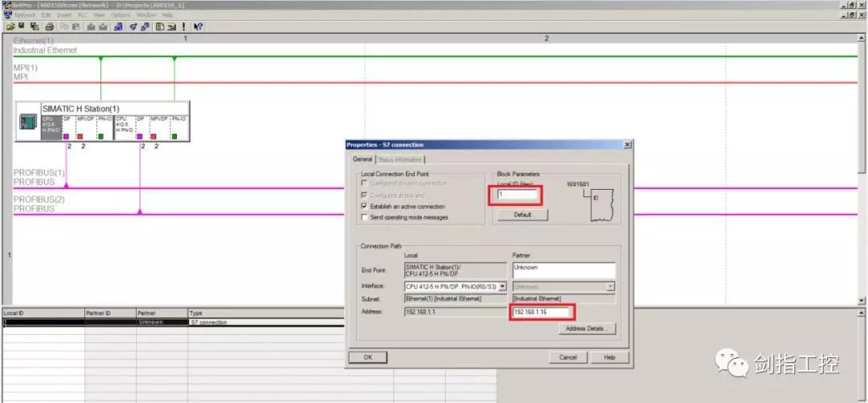Viewport: 868px width, 403px height.
Task: Confirm the dialog with OK
Action: click(x=367, y=356)
